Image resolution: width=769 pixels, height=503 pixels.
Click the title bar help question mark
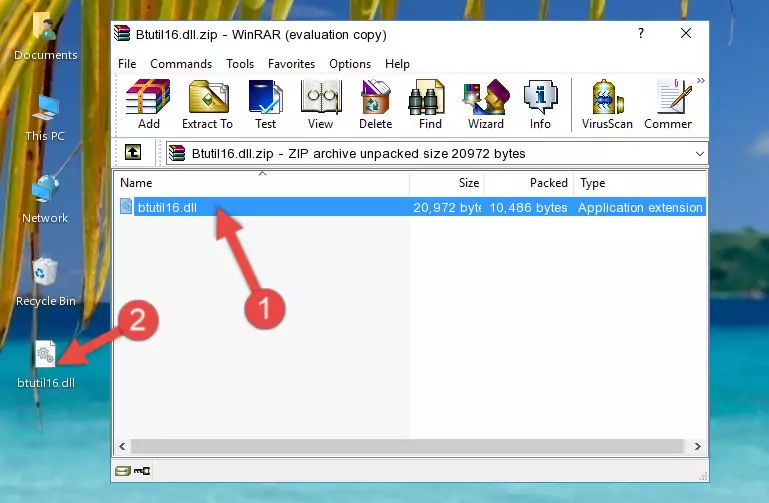click(x=641, y=33)
